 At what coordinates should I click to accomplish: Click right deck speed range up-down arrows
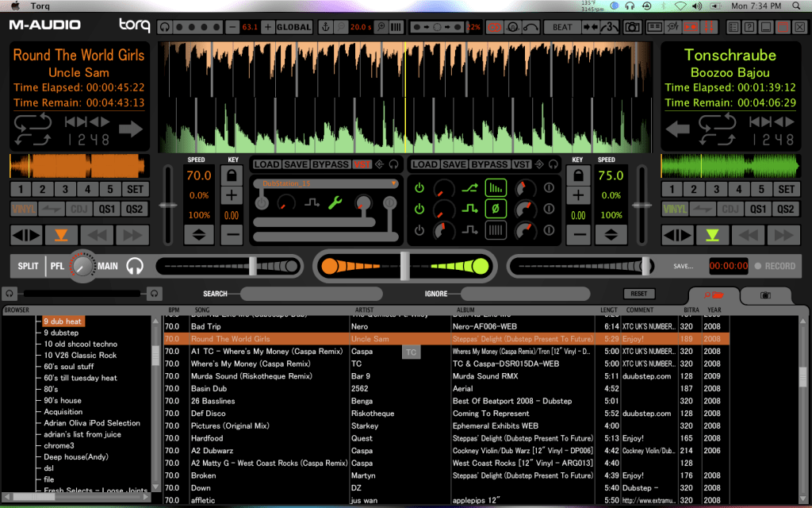[x=611, y=235]
